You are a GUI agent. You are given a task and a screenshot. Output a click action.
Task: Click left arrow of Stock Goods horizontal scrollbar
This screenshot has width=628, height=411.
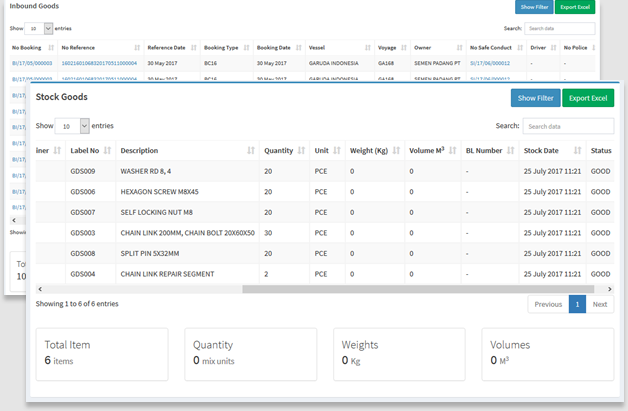point(40,289)
